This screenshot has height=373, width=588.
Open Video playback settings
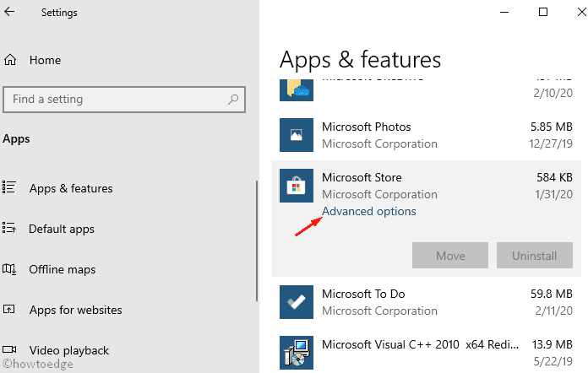[x=69, y=350]
